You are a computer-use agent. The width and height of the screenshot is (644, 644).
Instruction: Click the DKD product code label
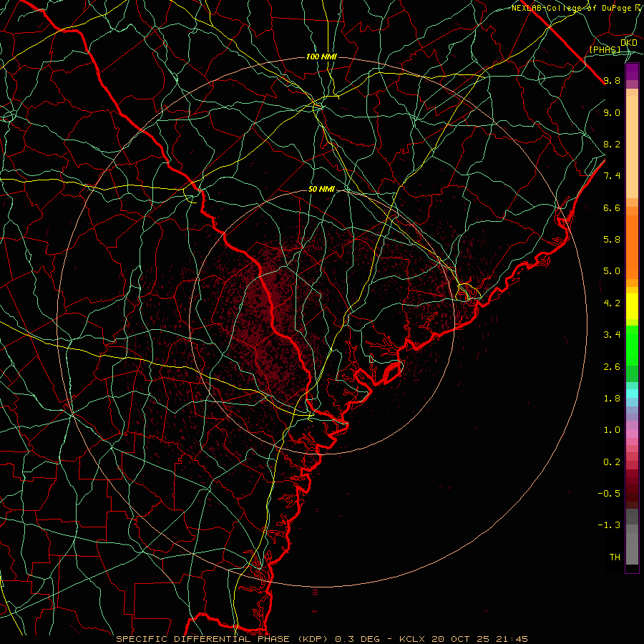pos(629,43)
